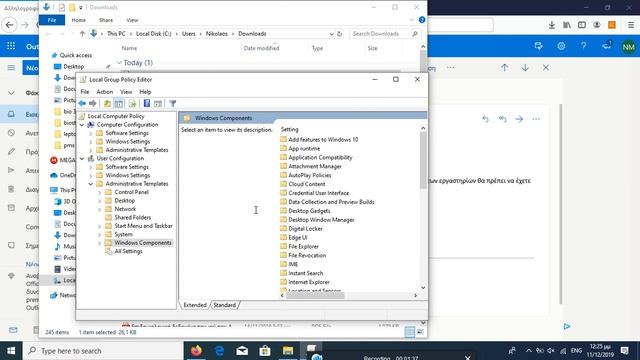Click the Reply all icon in the email pane

(502, 119)
